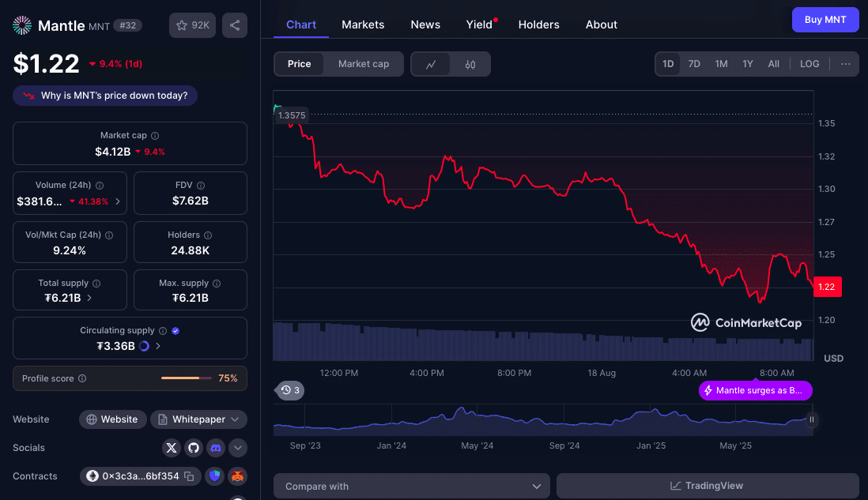The width and height of the screenshot is (868, 500).
Task: Open the TradingView chart button
Action: 707,486
